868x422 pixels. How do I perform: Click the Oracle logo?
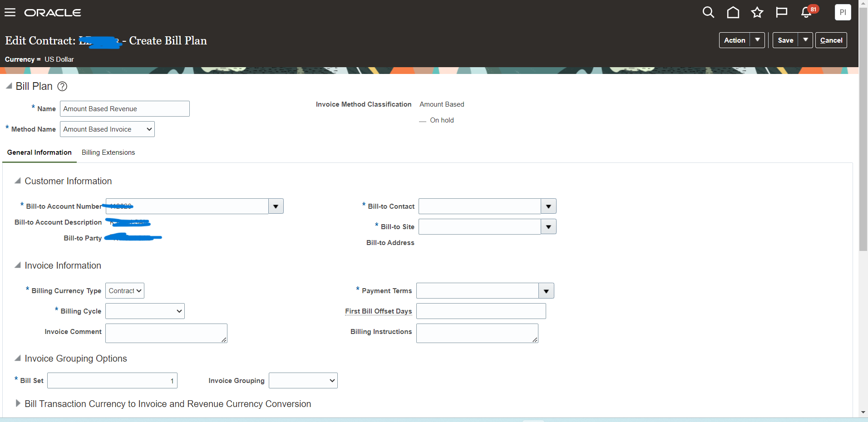pyautogui.click(x=53, y=12)
